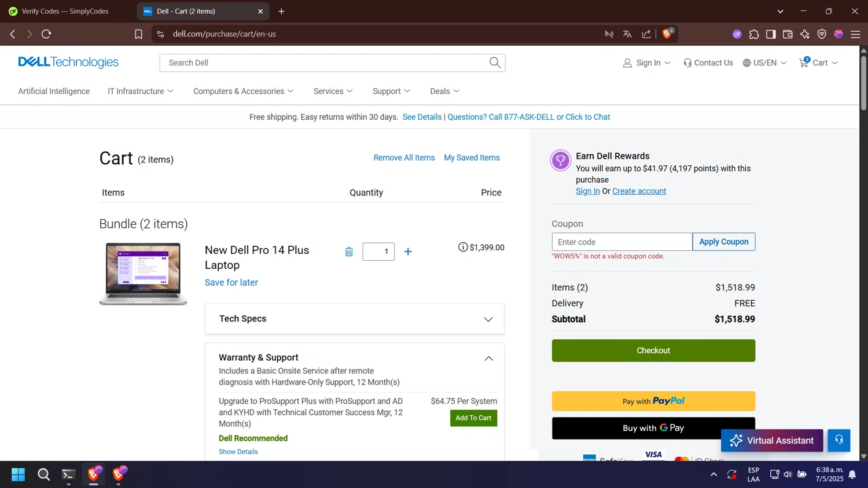The height and width of the screenshot is (488, 868).
Task: Open price info icon next to $1,399.00
Action: pyautogui.click(x=463, y=247)
